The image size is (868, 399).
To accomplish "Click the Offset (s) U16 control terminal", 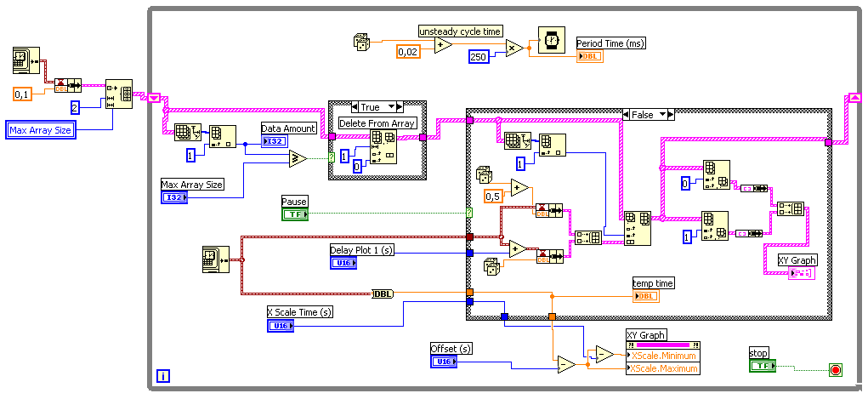I will coord(445,362).
